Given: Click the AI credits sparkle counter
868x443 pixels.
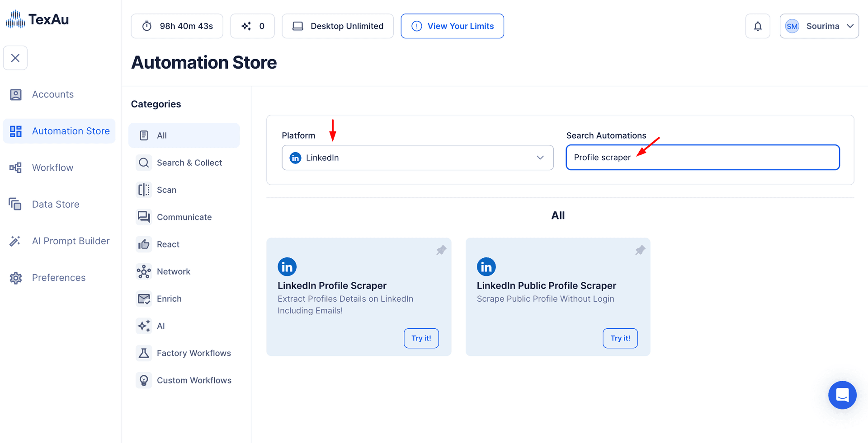Looking at the screenshot, I should pos(252,26).
